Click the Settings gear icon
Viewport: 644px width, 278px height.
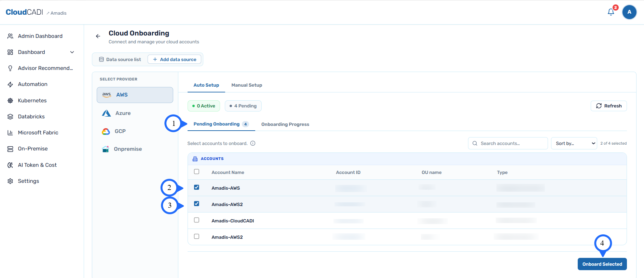click(x=10, y=181)
